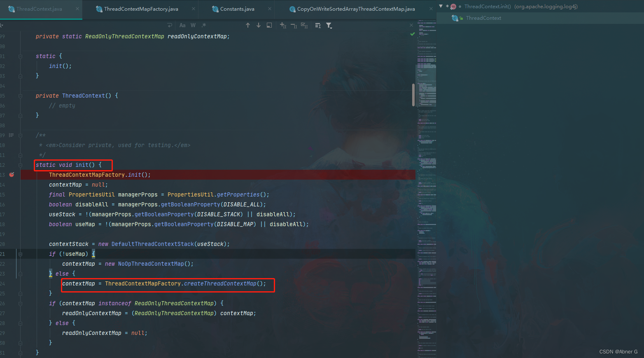Select ThreadContext.init() node in hierarchy panel
This screenshot has width=644, height=358.
pos(540,7)
